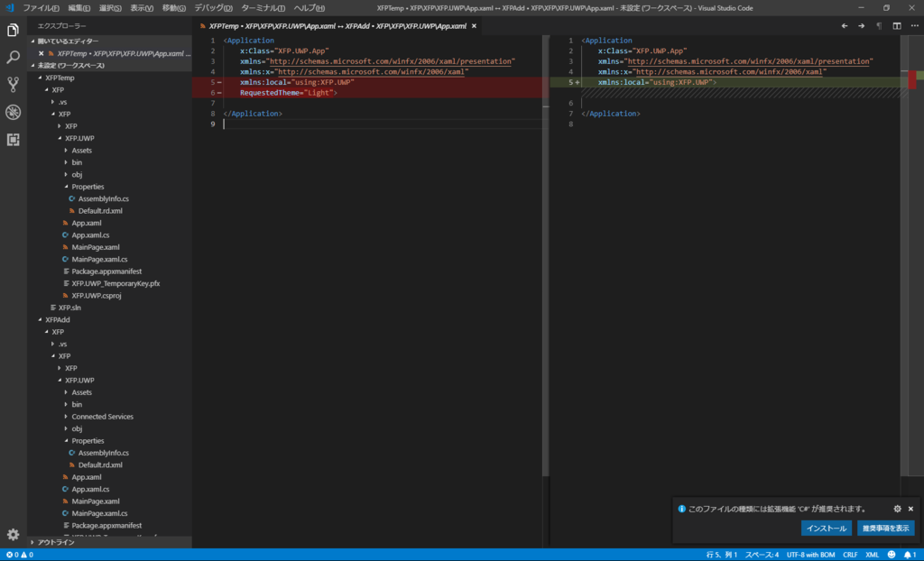Image resolution: width=924 pixels, height=561 pixels.
Task: Open App.xaml.cs under XFPAdd
Action: click(109, 489)
